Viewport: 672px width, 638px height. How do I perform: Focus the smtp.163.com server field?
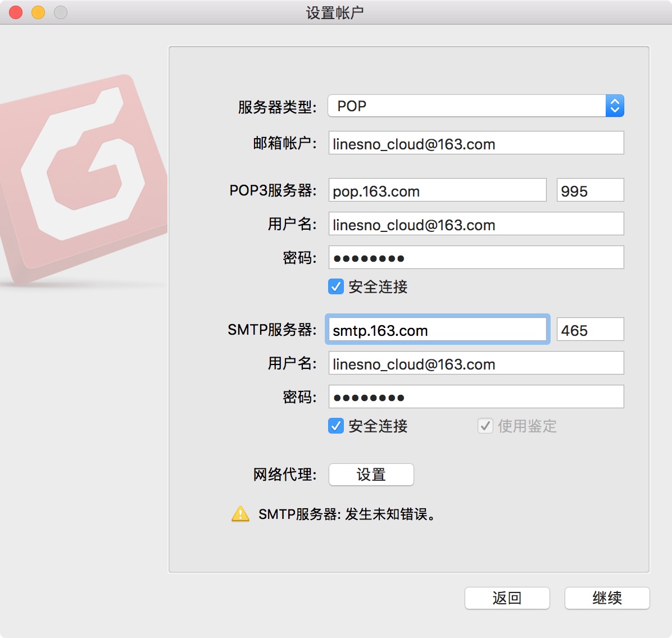(x=437, y=330)
